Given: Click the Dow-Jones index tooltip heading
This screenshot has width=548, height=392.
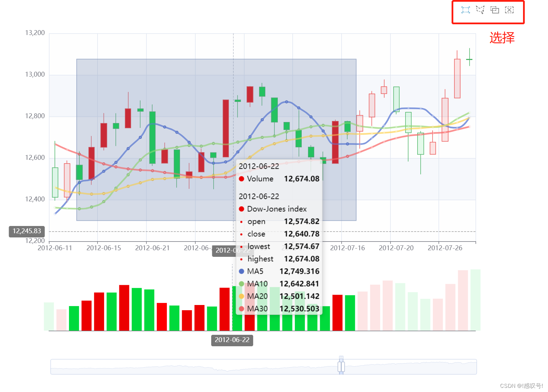Looking at the screenshot, I should pos(277,209).
